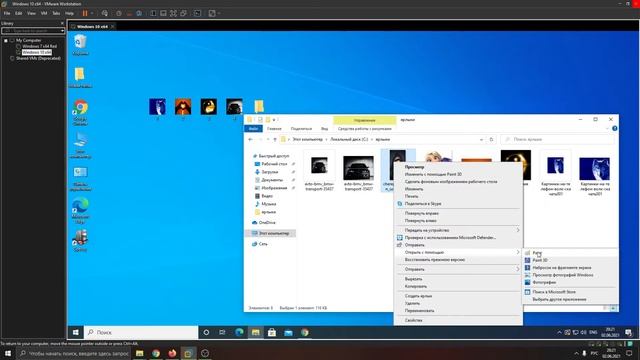The image size is (640, 360).
Task: Switch to the Explorer Share ribbon tab
Action: [301, 129]
